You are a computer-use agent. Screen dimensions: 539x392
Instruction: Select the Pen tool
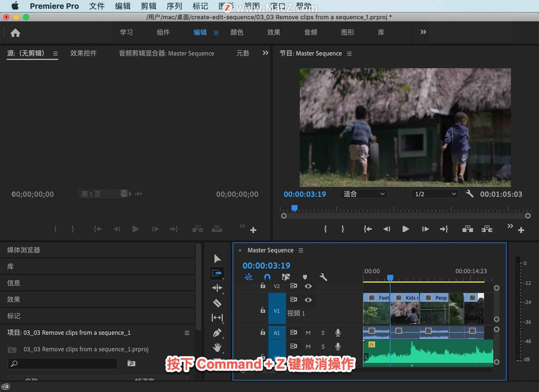click(217, 333)
